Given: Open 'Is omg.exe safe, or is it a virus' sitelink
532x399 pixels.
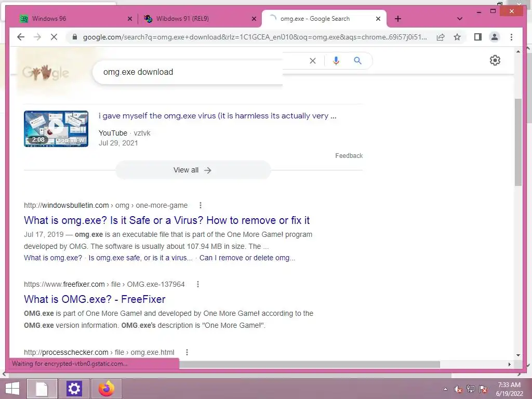Looking at the screenshot, I should pyautogui.click(x=140, y=258).
